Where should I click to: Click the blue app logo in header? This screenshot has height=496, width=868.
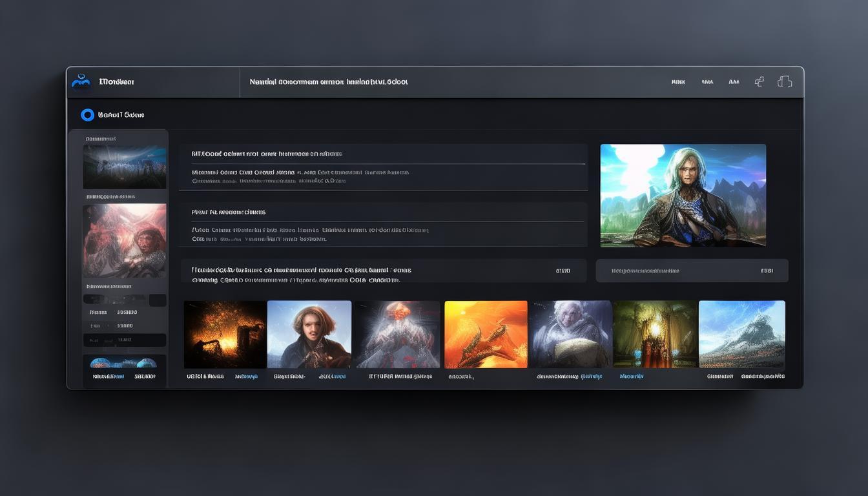81,81
